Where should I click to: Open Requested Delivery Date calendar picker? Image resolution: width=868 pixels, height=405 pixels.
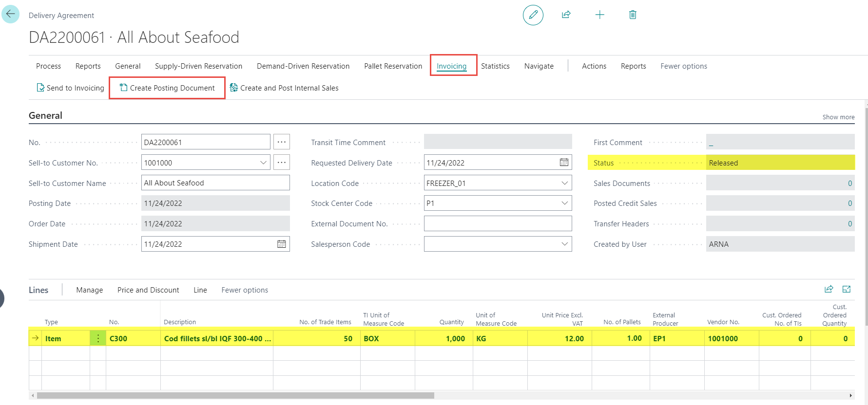point(564,163)
